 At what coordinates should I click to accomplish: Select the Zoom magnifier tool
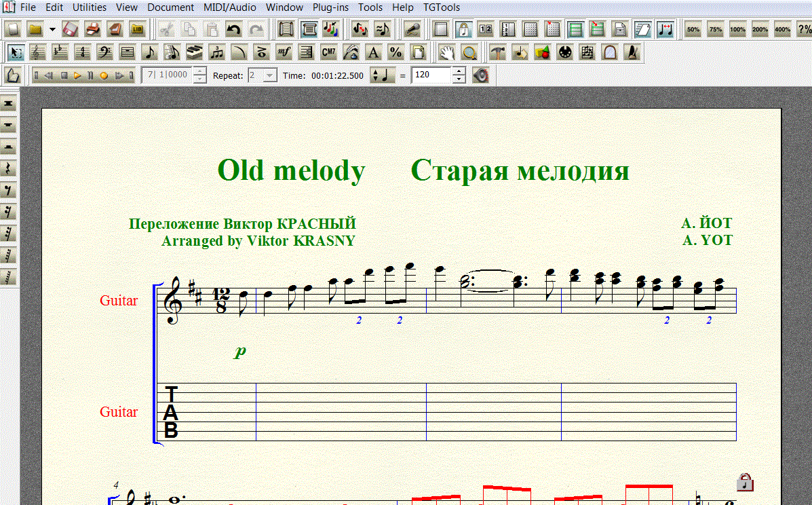[x=469, y=52]
